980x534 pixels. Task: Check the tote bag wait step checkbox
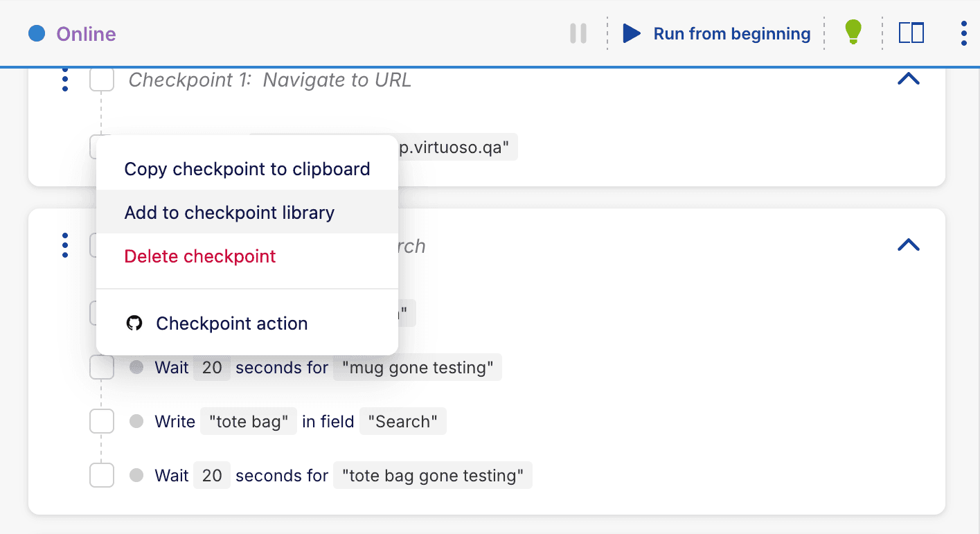(101, 475)
